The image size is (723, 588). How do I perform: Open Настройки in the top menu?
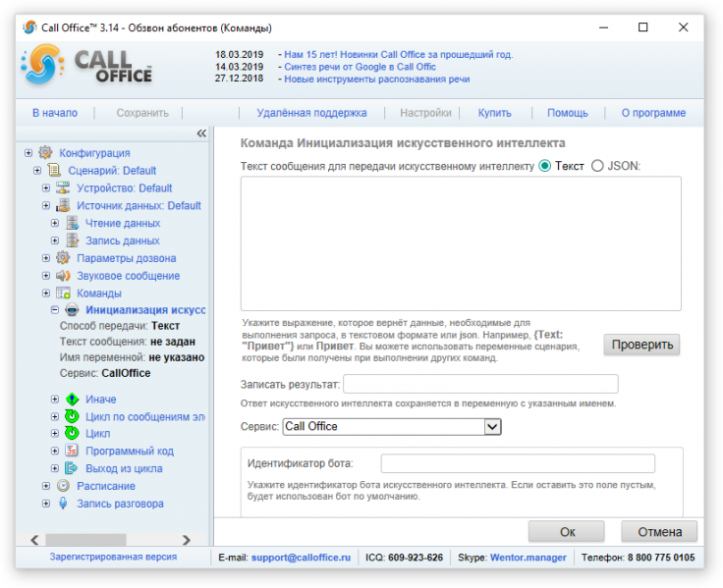point(425,113)
